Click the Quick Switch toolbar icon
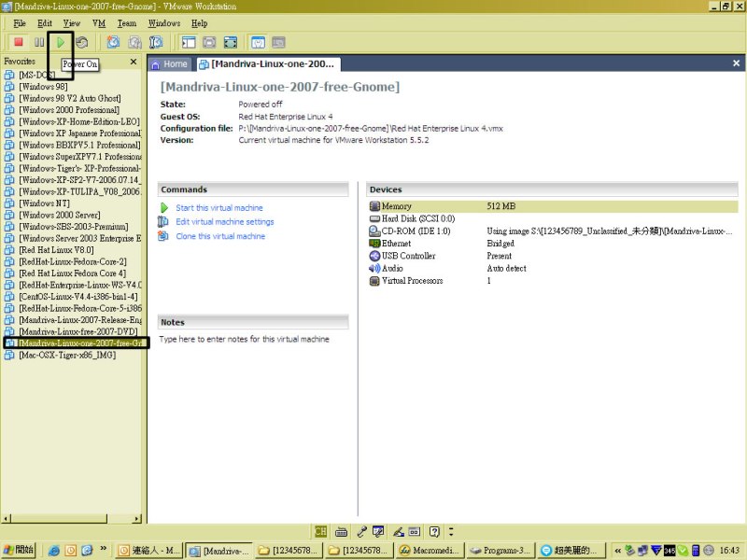Viewport: 747px width, 560px height. (209, 42)
